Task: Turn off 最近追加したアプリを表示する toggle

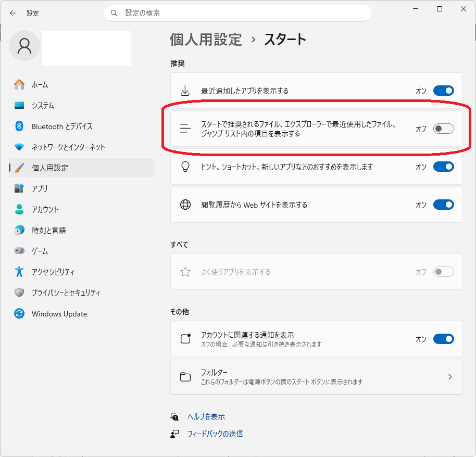Action: (443, 91)
